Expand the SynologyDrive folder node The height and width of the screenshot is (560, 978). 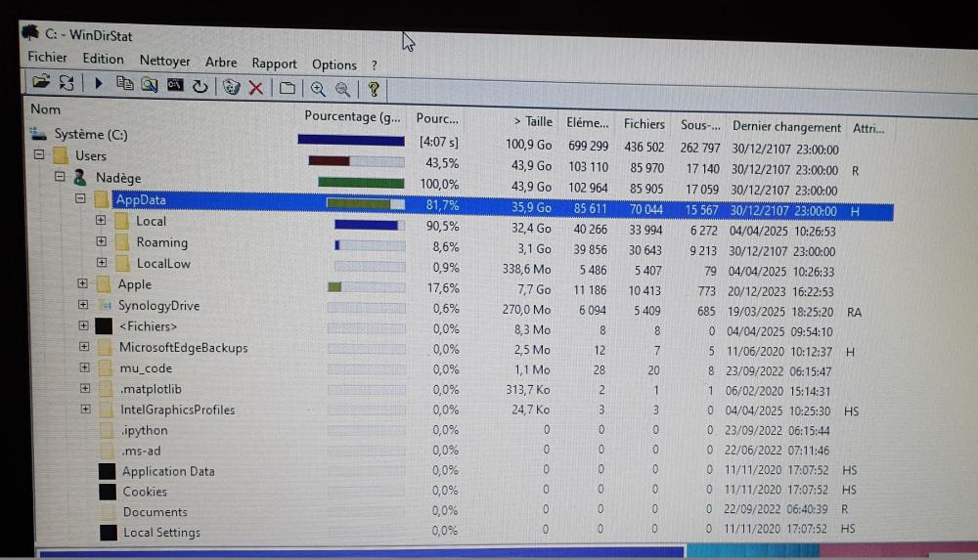83,304
